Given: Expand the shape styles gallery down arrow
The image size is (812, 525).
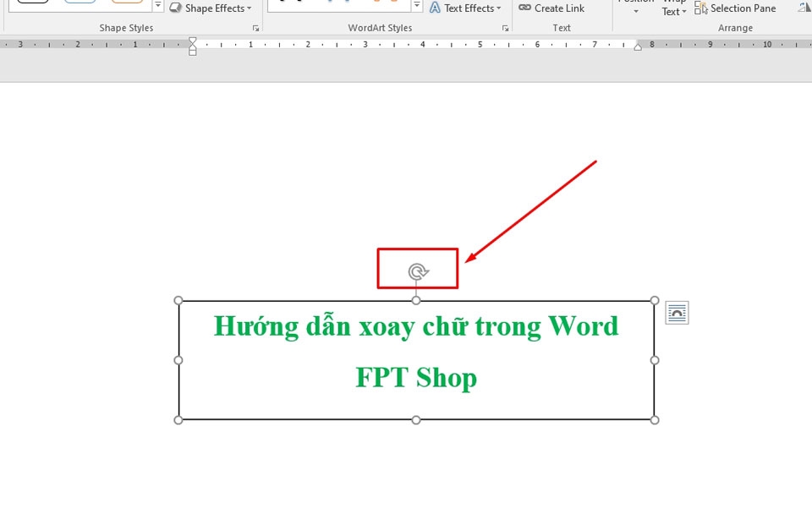Looking at the screenshot, I should 157,7.
